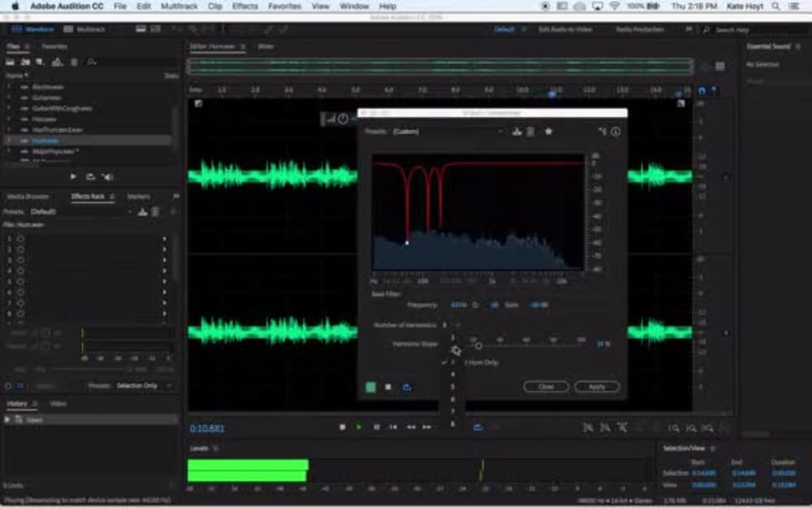Mark DeHummer preset as favorite star
The image size is (812, 508).
pyautogui.click(x=548, y=132)
